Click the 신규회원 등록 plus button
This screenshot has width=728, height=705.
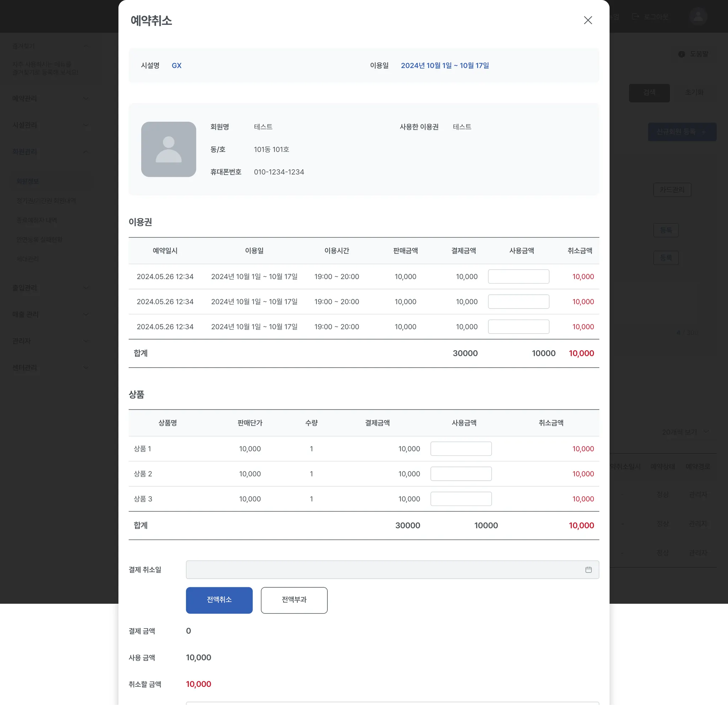click(x=681, y=132)
